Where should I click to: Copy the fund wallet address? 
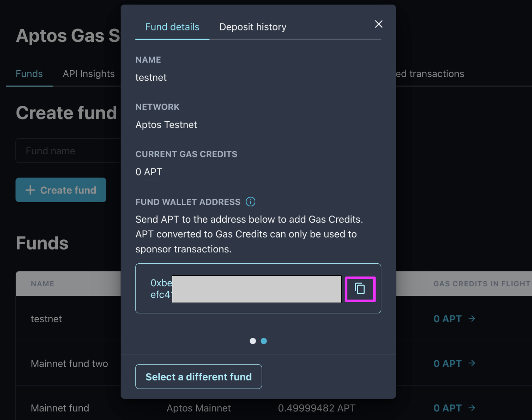360,289
